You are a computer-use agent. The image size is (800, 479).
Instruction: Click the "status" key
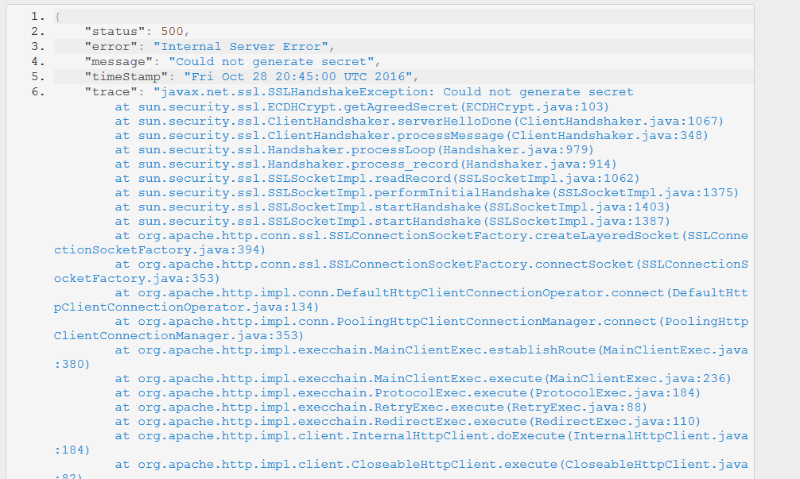click(115, 32)
